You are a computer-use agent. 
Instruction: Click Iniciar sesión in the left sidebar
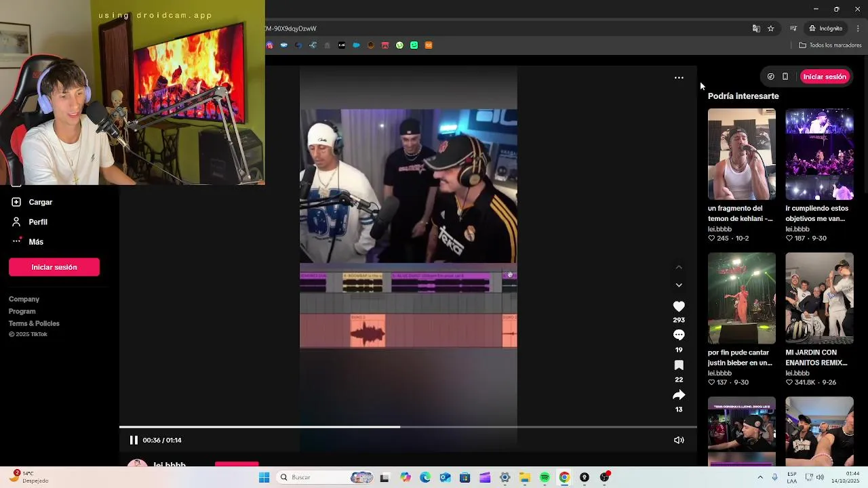tap(54, 267)
